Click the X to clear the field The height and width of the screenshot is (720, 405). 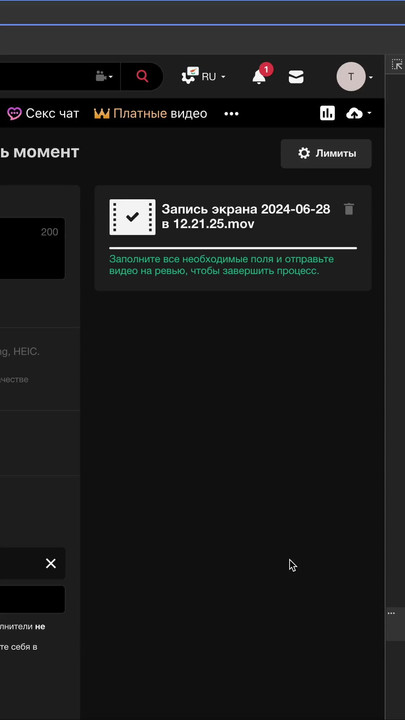pyautogui.click(x=51, y=563)
